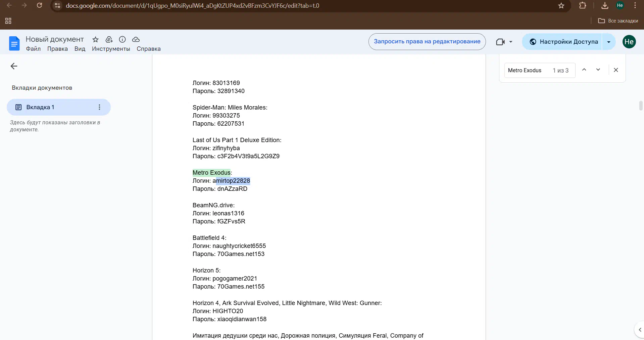Viewport: 644px width, 340px height.
Task: Collapse the document tabs panel with back arrow
Action: pyautogui.click(x=14, y=66)
